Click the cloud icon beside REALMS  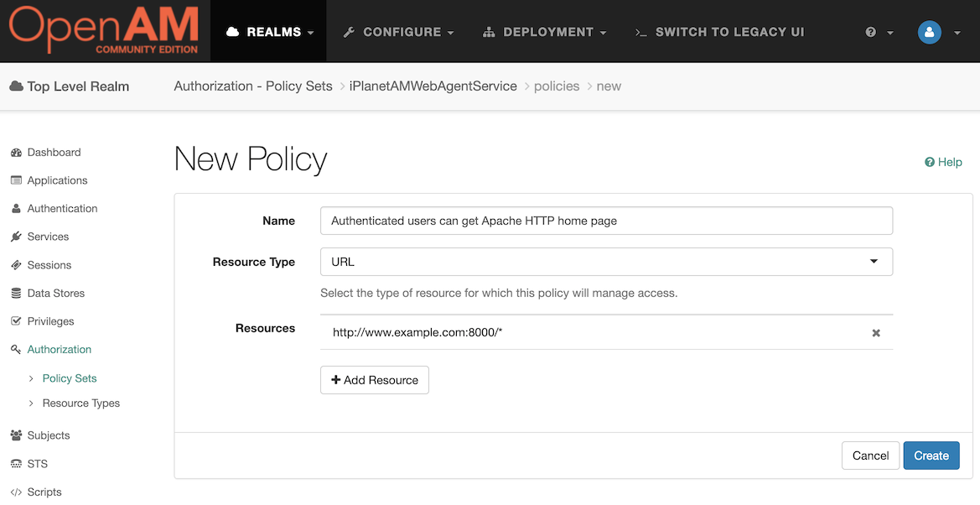coord(232,32)
